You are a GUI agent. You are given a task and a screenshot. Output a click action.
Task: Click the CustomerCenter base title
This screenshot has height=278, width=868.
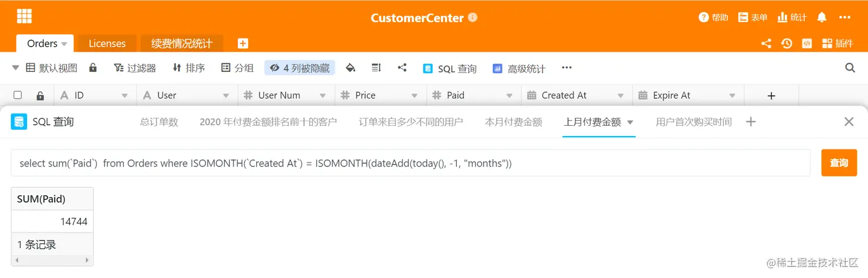pyautogui.click(x=417, y=18)
